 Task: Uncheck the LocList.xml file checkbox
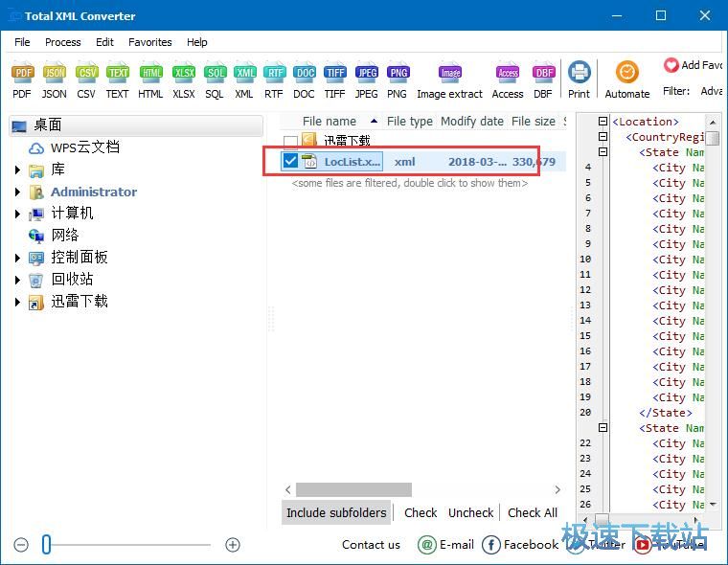[x=290, y=161]
